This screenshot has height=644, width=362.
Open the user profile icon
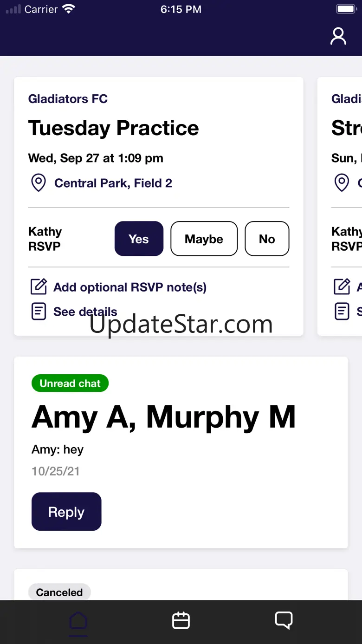point(338,36)
